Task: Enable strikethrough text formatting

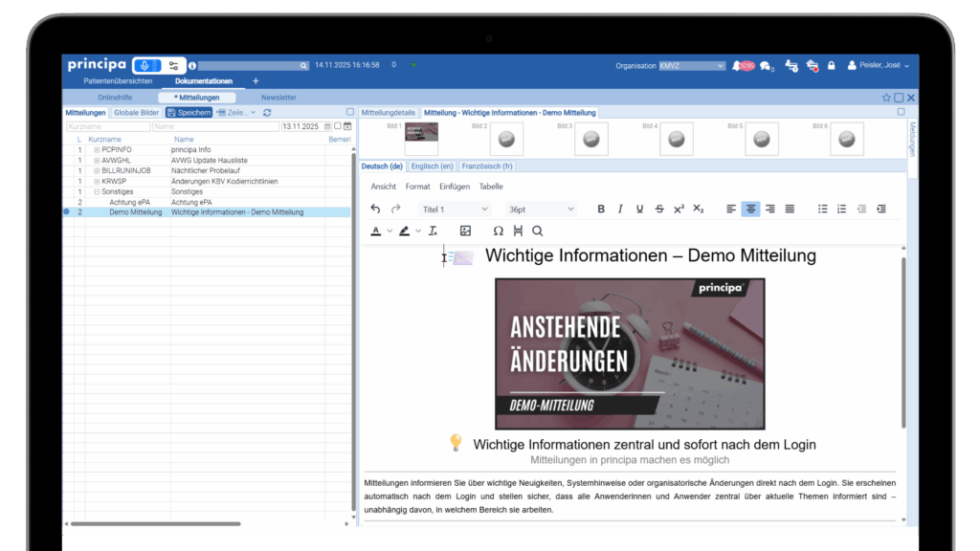Action: pos(659,209)
